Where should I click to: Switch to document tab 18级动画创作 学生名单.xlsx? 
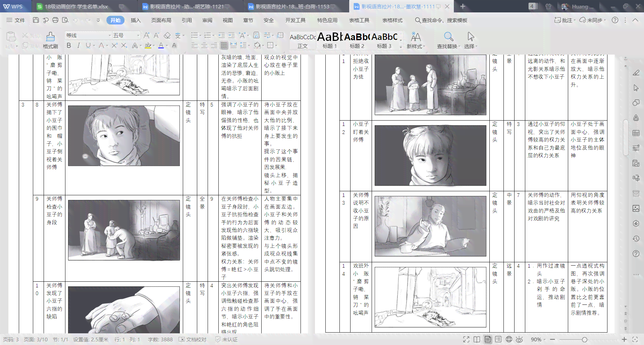[76, 6]
